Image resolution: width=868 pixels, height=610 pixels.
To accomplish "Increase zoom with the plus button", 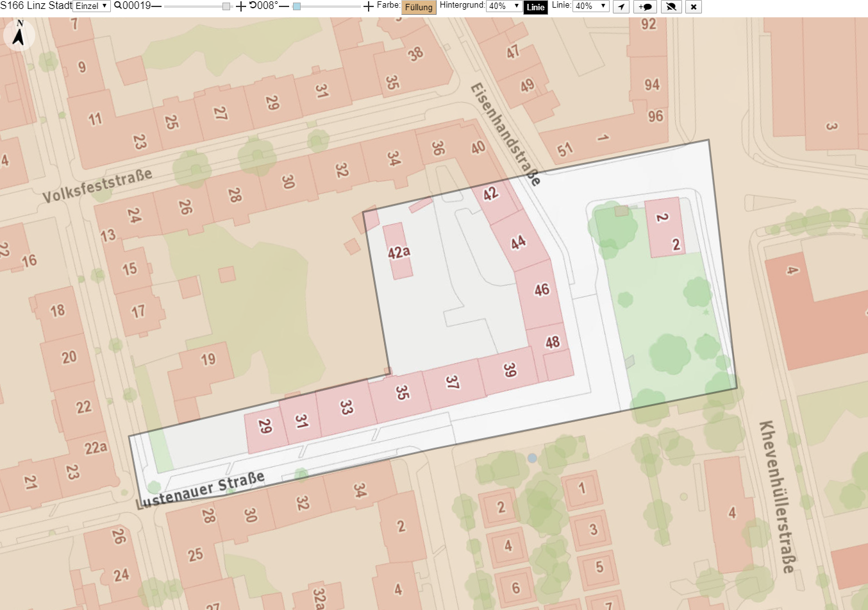I will pyautogui.click(x=240, y=6).
